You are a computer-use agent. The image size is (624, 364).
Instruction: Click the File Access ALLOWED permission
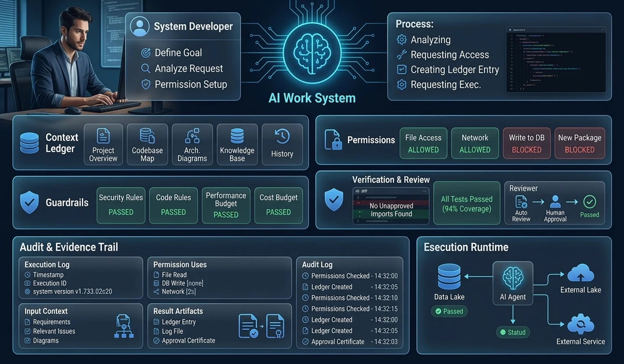click(x=423, y=143)
